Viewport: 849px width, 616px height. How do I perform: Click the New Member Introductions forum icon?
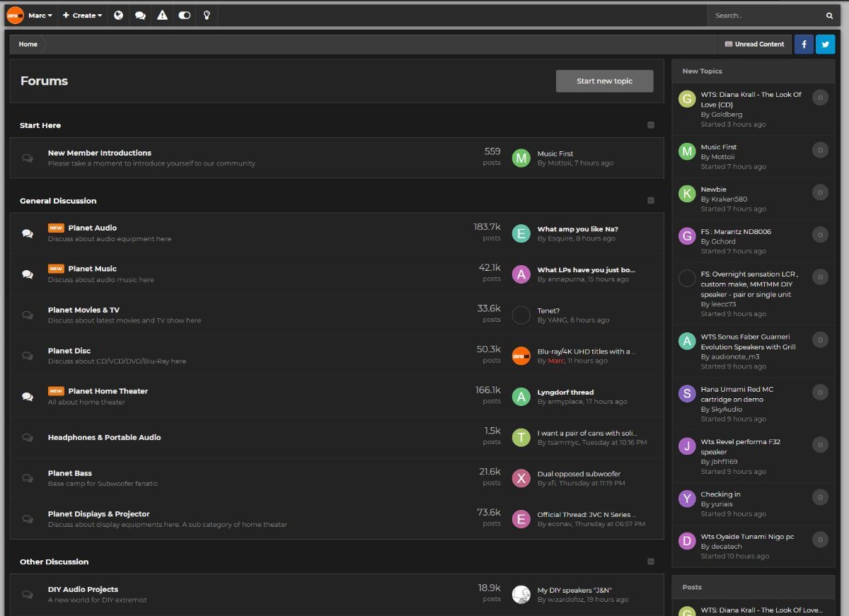tap(28, 158)
